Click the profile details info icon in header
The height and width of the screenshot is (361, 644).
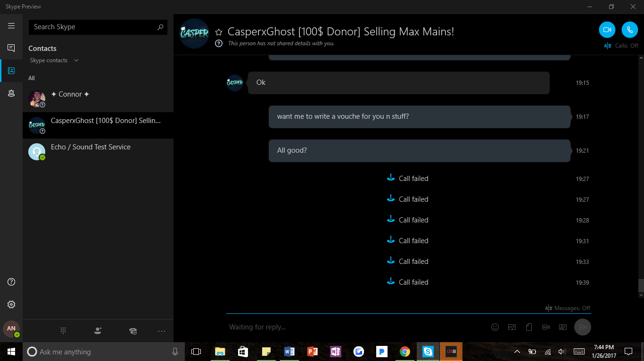(x=219, y=43)
